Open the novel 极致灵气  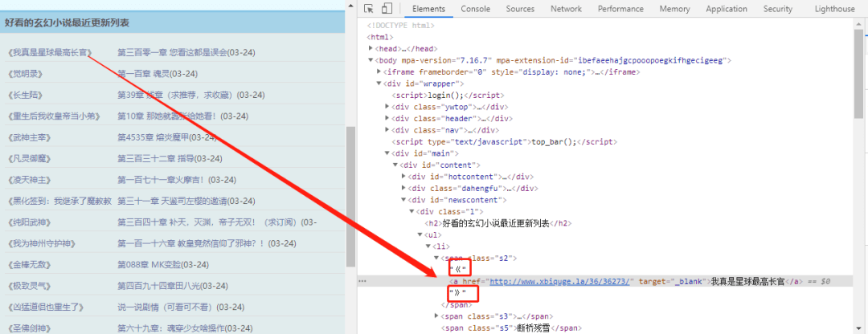(30, 286)
